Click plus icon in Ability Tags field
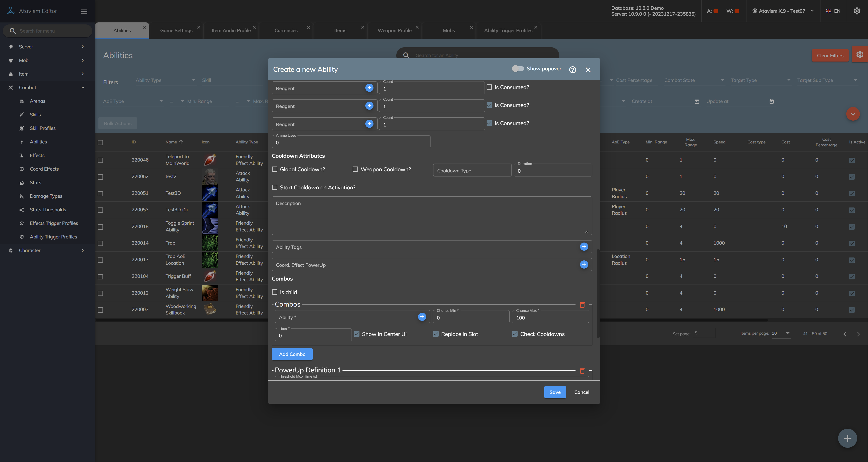This screenshot has width=868, height=462. pos(584,247)
